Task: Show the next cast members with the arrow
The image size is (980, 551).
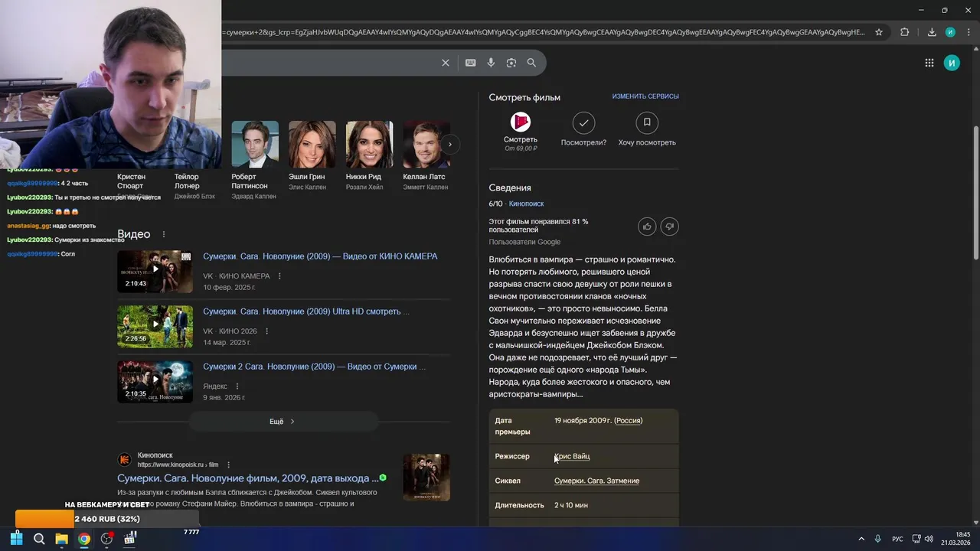Action: [x=450, y=144]
